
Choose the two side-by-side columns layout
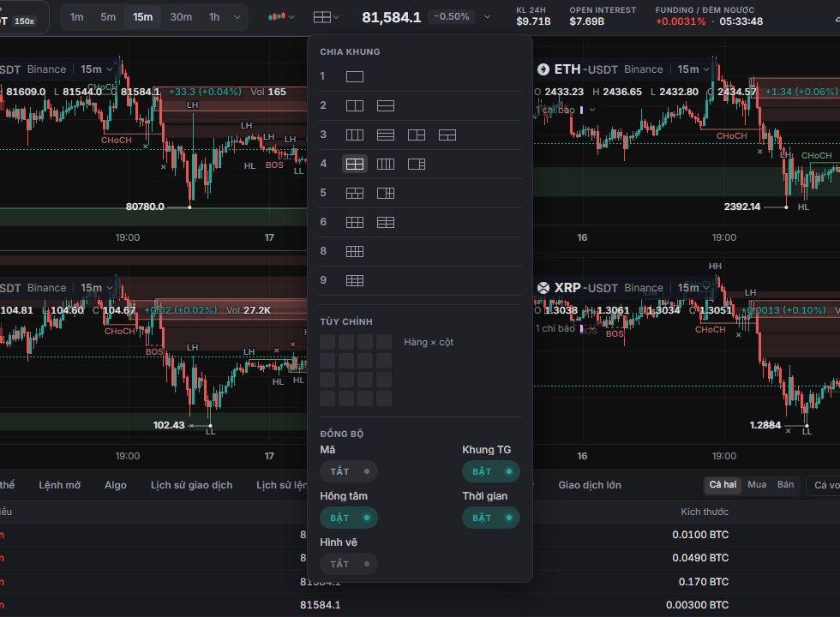point(355,105)
